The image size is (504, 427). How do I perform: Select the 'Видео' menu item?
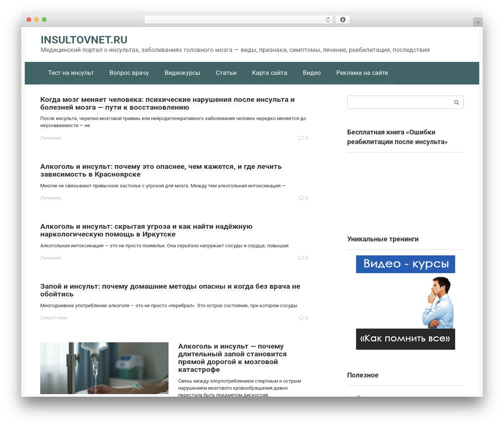[311, 73]
